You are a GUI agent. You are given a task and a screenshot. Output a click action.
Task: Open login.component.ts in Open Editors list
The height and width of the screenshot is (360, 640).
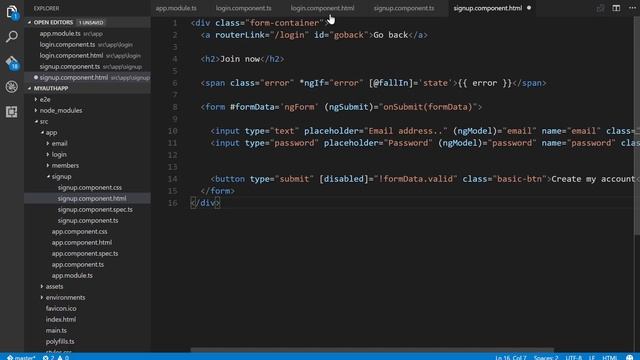67,44
